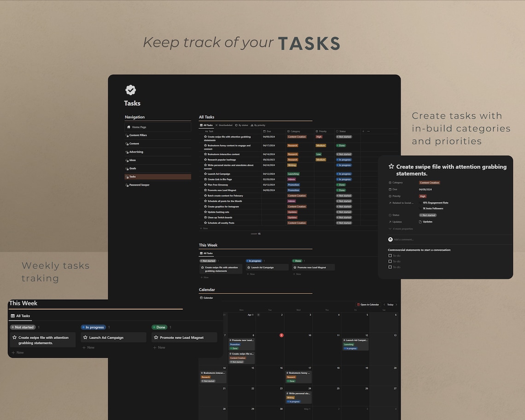The image size is (525, 420).
Task: Open the table options via the ellipsis menu
Action: pyautogui.click(x=368, y=131)
